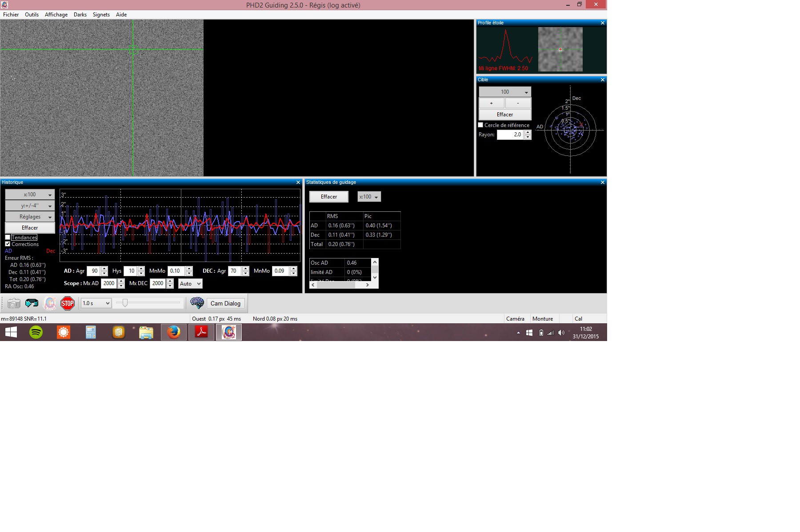Open File Explorer from the taskbar
This screenshot has height=532, width=800.
click(x=146, y=332)
